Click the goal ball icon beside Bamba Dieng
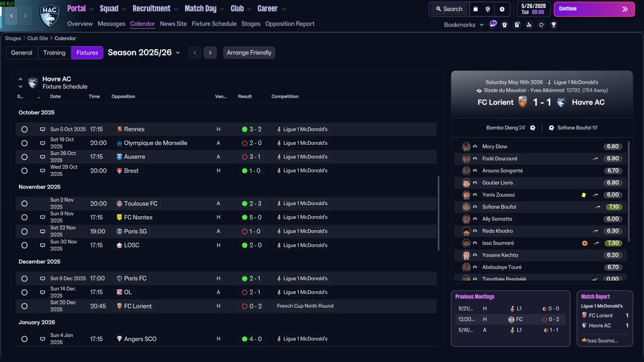The image size is (644, 362). point(533,128)
